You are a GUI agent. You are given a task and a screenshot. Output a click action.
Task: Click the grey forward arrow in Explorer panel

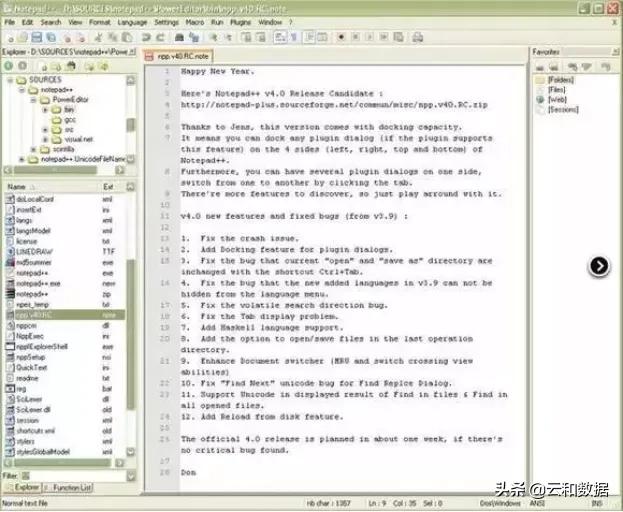click(23, 66)
